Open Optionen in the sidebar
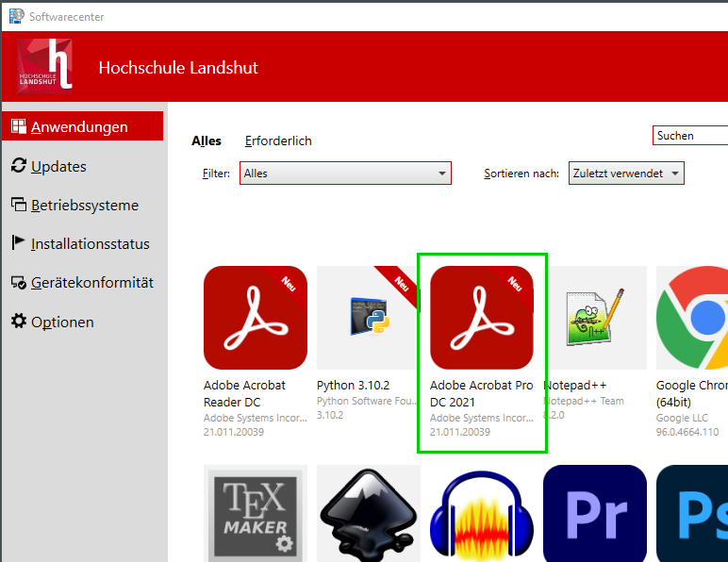The height and width of the screenshot is (562, 728). (x=62, y=322)
